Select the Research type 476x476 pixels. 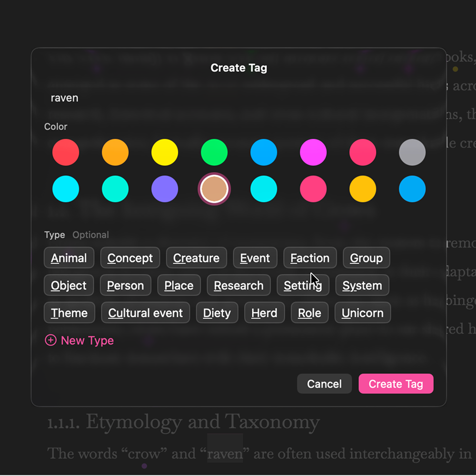click(x=238, y=285)
